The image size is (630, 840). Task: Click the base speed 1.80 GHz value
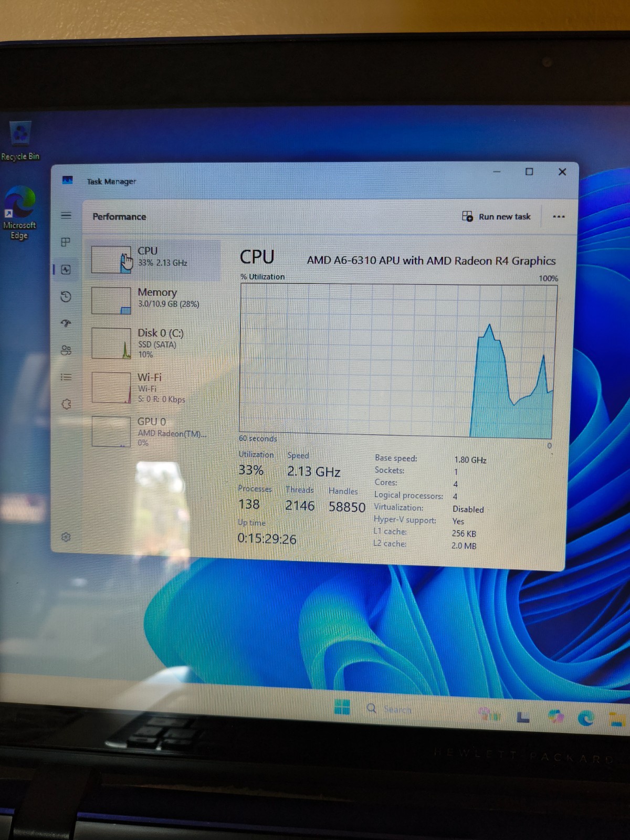(470, 460)
